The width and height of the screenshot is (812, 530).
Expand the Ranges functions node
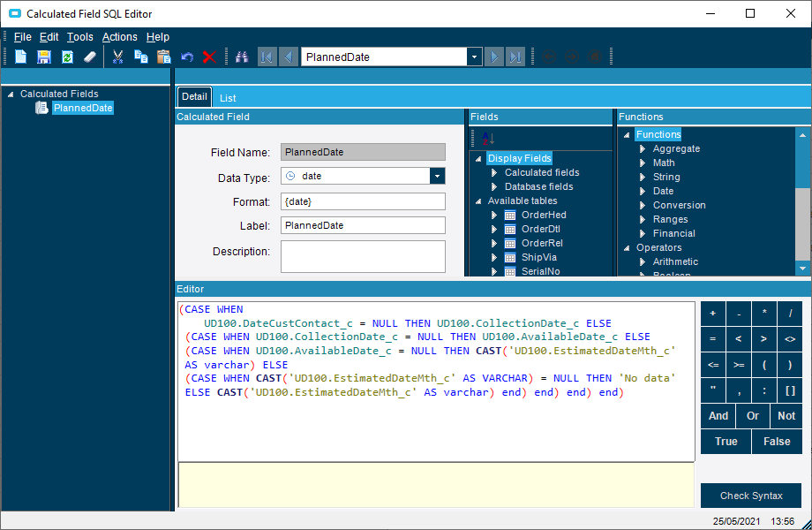(643, 220)
